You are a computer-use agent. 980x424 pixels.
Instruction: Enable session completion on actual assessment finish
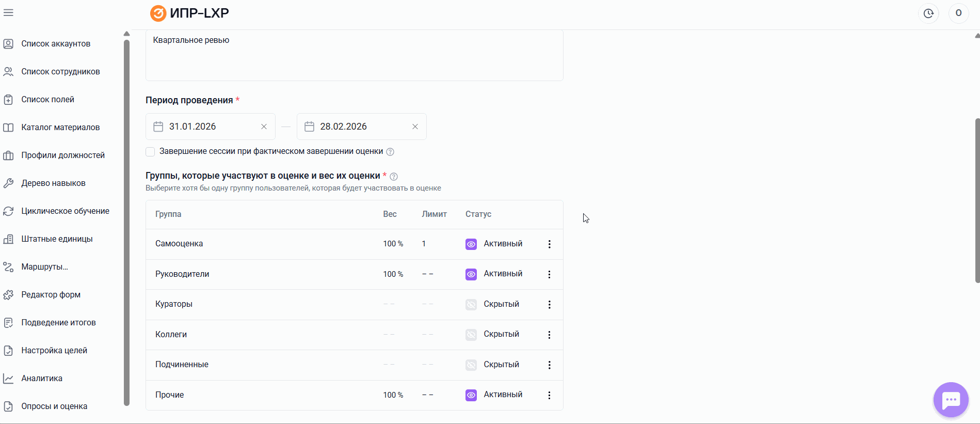pos(150,152)
